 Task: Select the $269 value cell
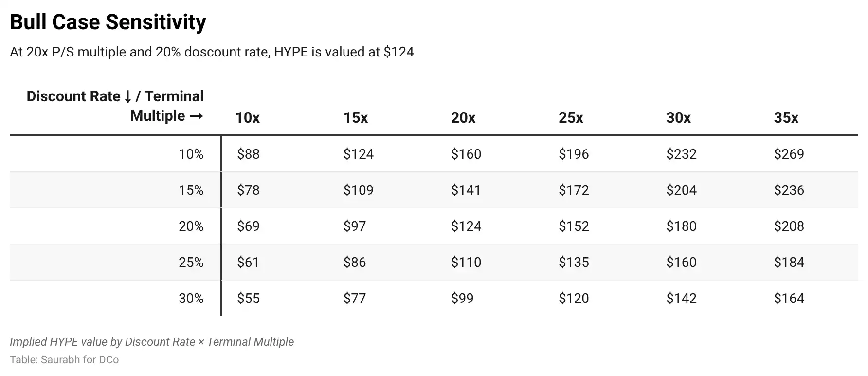pos(789,154)
